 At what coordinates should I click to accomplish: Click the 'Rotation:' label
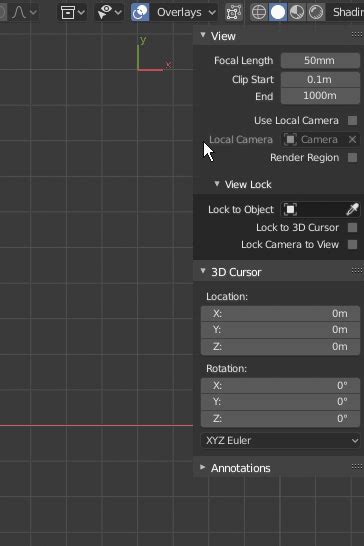pyautogui.click(x=226, y=368)
